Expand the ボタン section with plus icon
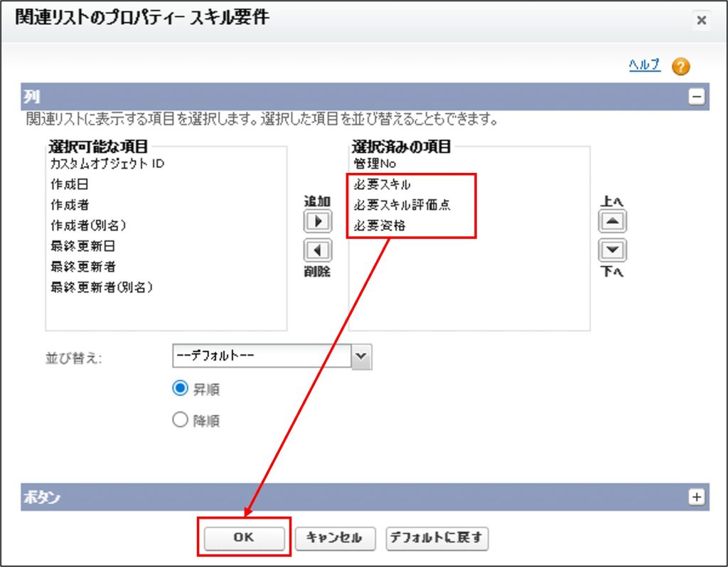Viewport: 728px width, 567px height. coord(697,497)
